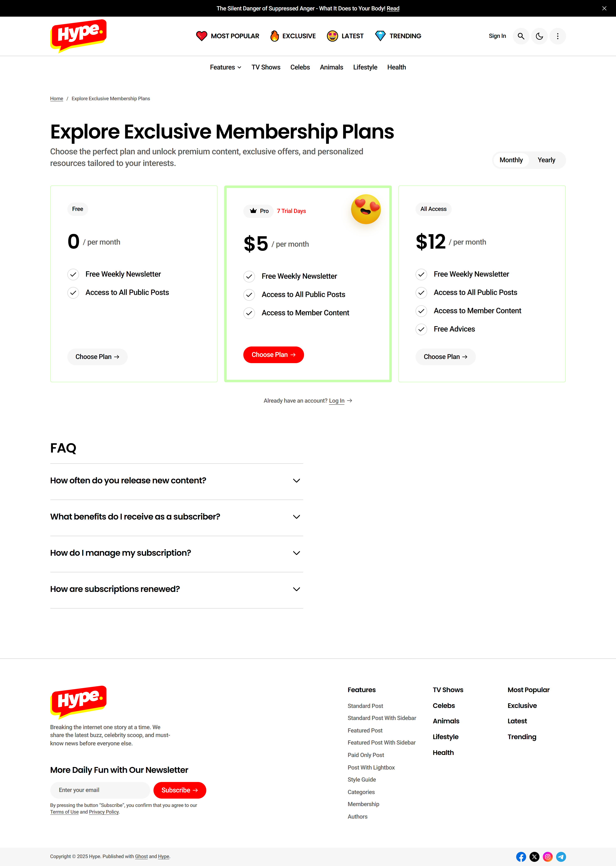
Task: Click the Log In link
Action: point(336,401)
